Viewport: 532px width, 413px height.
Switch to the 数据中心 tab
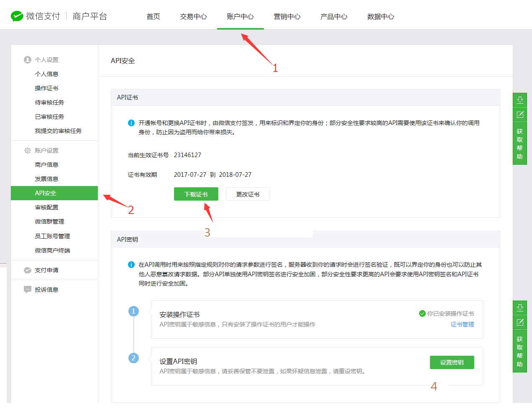click(381, 17)
